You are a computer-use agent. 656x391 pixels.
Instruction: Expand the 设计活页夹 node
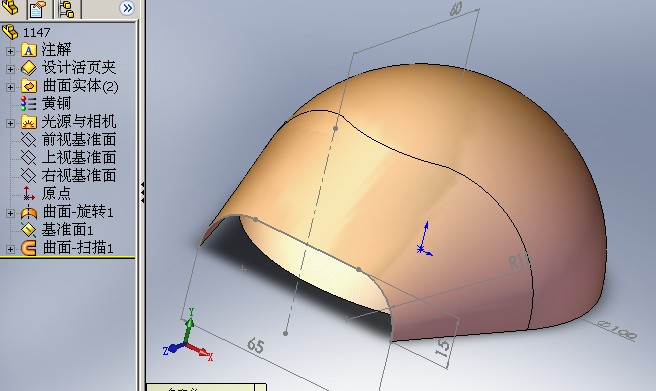[x=10, y=69]
